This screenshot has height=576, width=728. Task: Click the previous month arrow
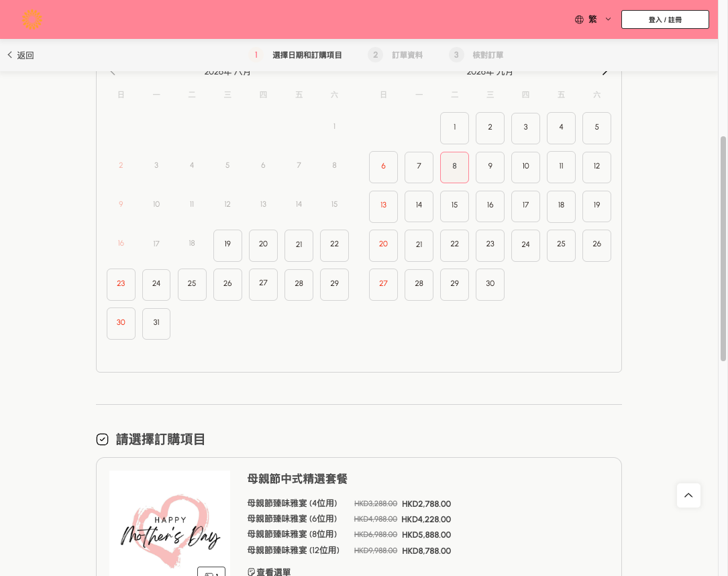click(x=113, y=73)
